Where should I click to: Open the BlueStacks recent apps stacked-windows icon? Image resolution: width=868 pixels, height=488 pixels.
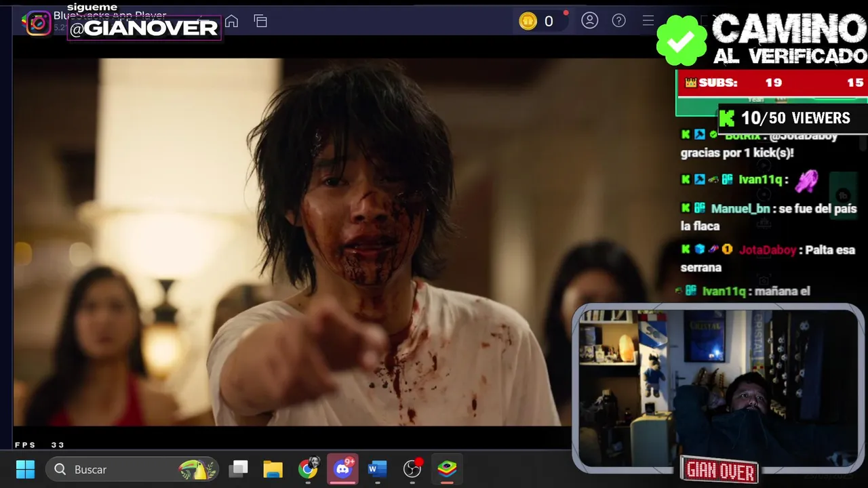[x=260, y=21]
